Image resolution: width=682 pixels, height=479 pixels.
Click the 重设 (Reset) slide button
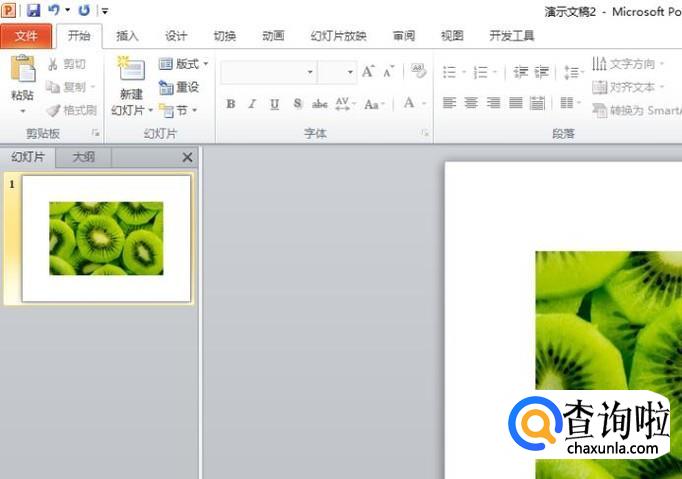coord(179,87)
